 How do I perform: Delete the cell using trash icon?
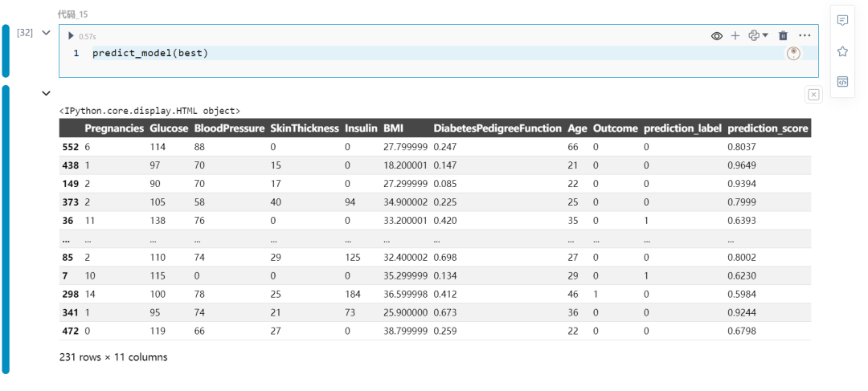pos(783,36)
